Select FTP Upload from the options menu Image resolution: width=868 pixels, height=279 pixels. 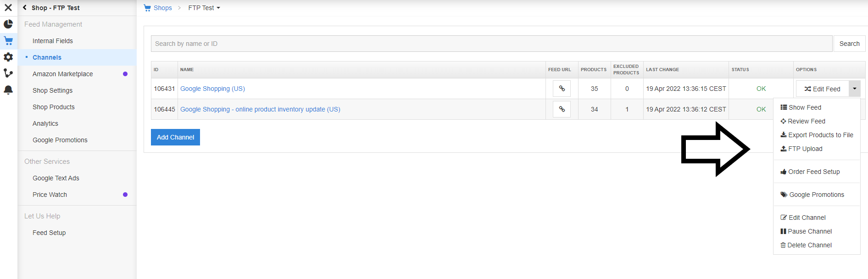point(805,149)
